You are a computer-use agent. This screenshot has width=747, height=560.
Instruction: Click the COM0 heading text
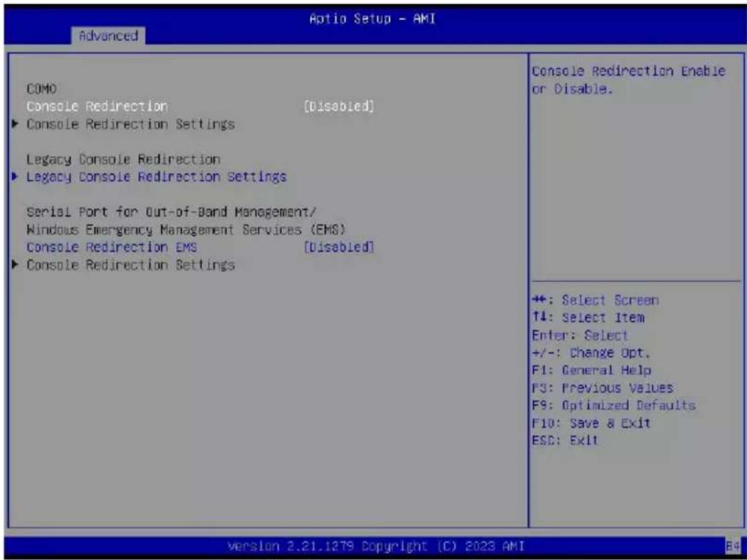point(41,89)
